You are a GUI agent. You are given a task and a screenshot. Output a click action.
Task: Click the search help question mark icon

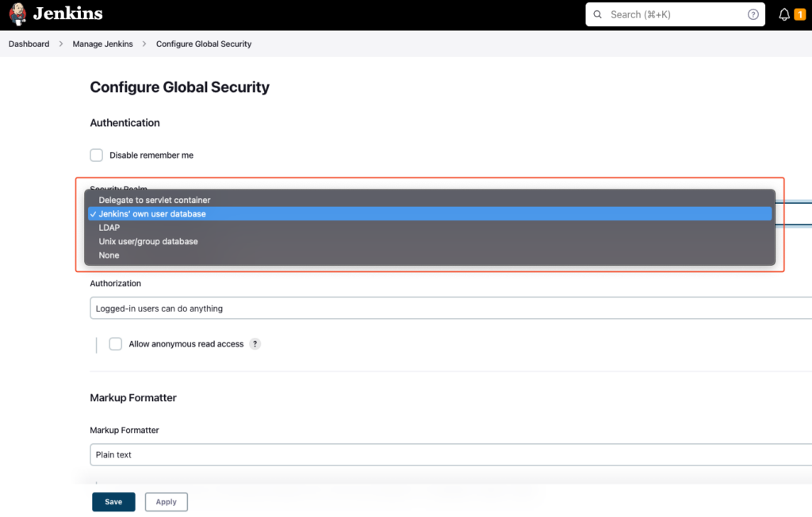[753, 14]
